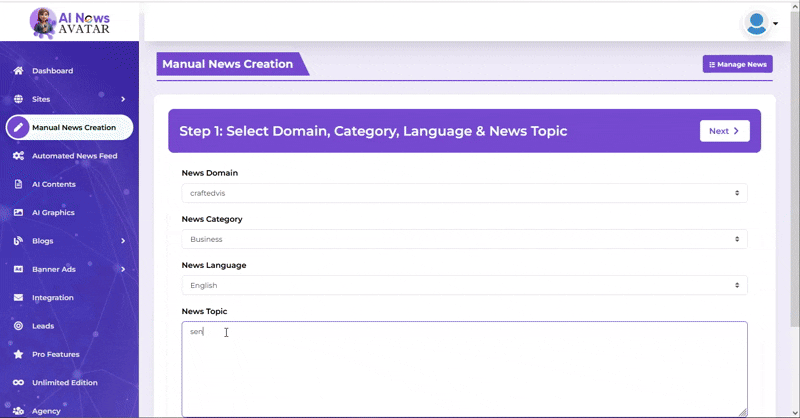The image size is (800, 418).
Task: Click the Leads target icon
Action: pyautogui.click(x=18, y=326)
